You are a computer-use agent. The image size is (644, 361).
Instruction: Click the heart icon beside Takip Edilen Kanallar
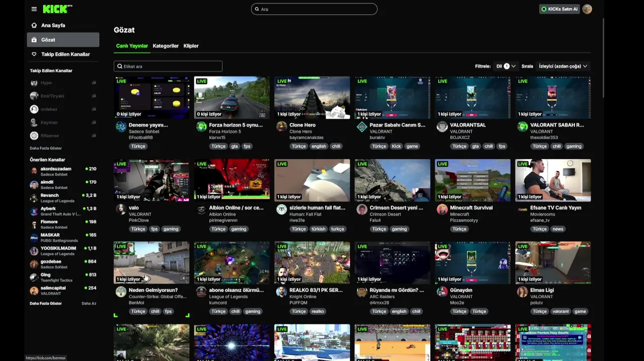coord(34,54)
